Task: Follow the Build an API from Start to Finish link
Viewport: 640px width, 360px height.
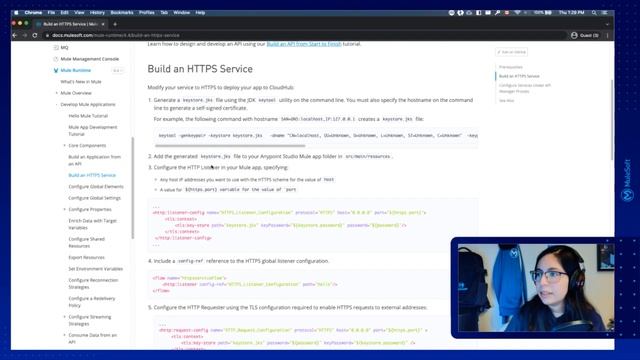Action: (x=304, y=44)
